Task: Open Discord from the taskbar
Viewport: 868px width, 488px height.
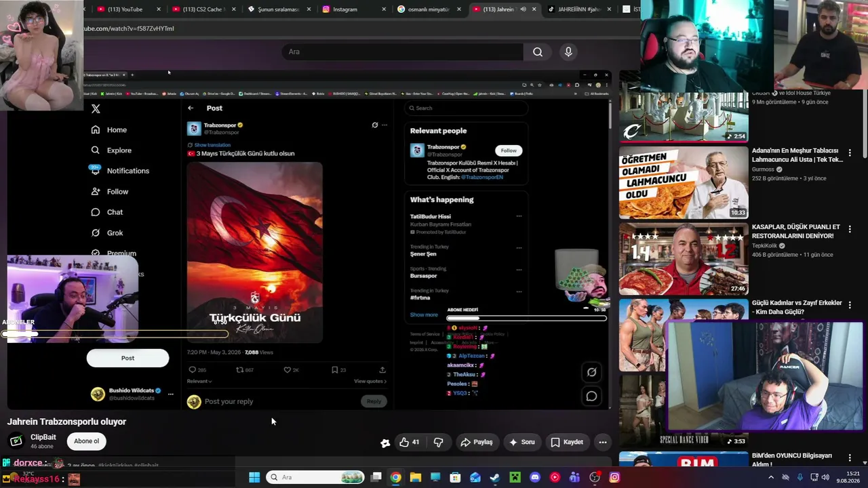Action: 535,477
